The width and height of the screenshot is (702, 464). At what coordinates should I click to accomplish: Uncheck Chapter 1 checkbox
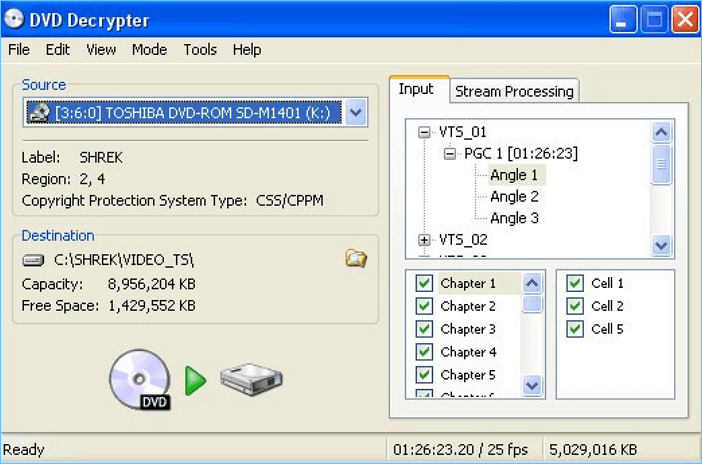point(424,283)
